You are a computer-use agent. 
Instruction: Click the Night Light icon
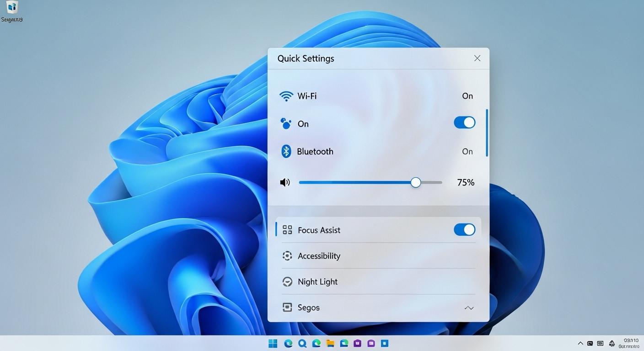(287, 282)
